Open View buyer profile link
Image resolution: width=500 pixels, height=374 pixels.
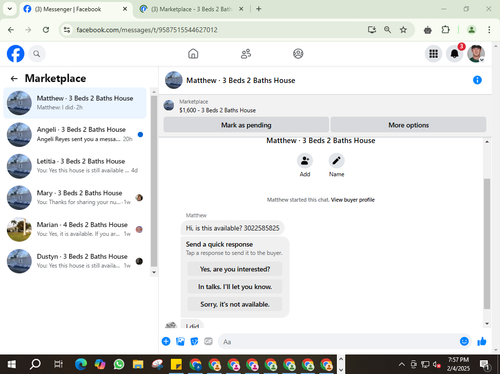pyautogui.click(x=353, y=200)
